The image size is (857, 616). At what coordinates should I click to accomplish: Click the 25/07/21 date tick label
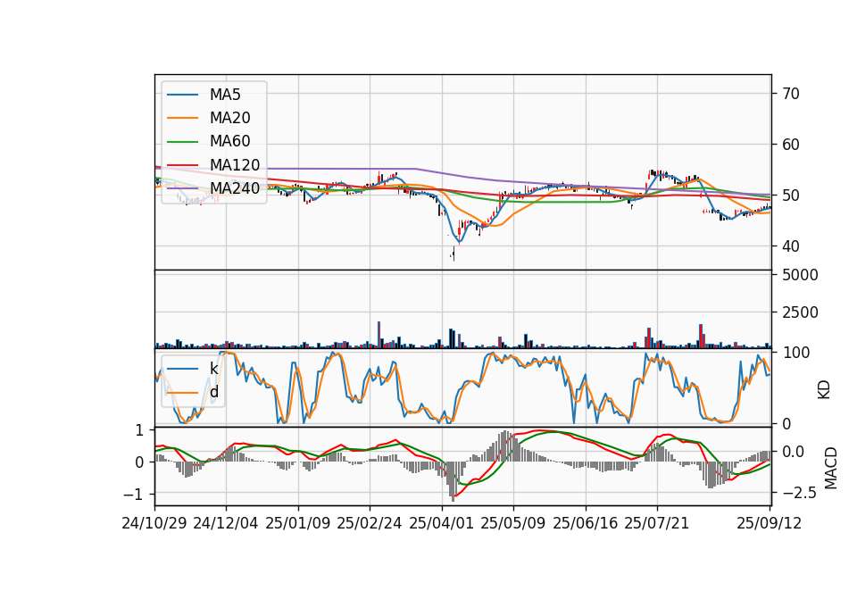tap(657, 524)
